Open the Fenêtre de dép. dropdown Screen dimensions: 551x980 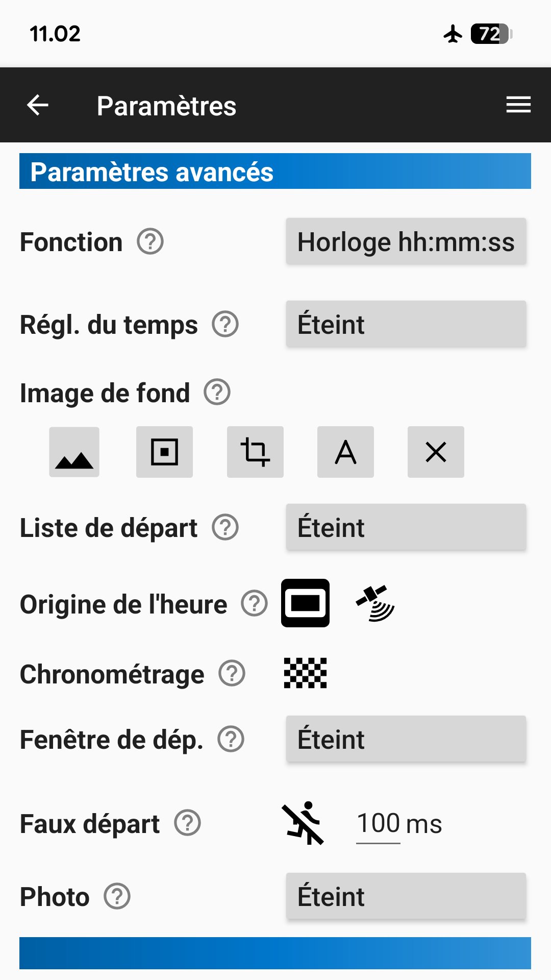pyautogui.click(x=406, y=739)
